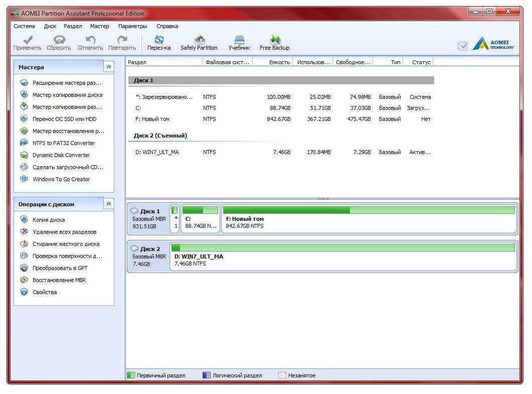
Task: Open the Мастер menu
Action: (99, 26)
